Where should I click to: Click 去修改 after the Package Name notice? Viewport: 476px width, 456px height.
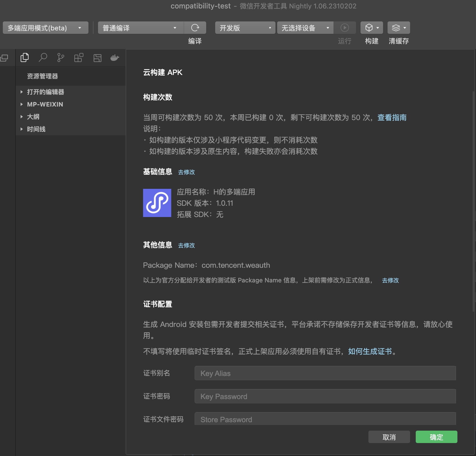pyautogui.click(x=390, y=280)
